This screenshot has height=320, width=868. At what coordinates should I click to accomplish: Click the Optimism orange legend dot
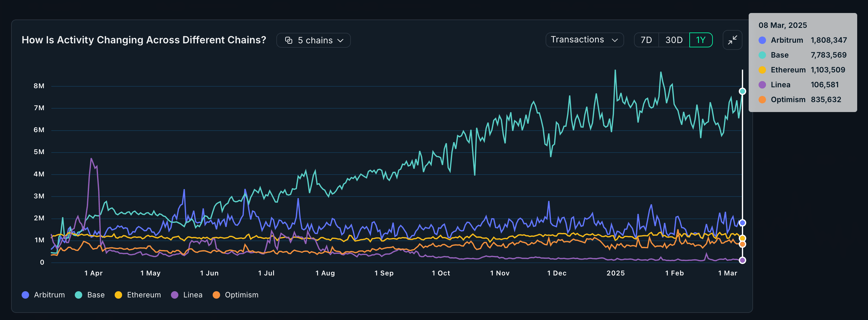216,295
